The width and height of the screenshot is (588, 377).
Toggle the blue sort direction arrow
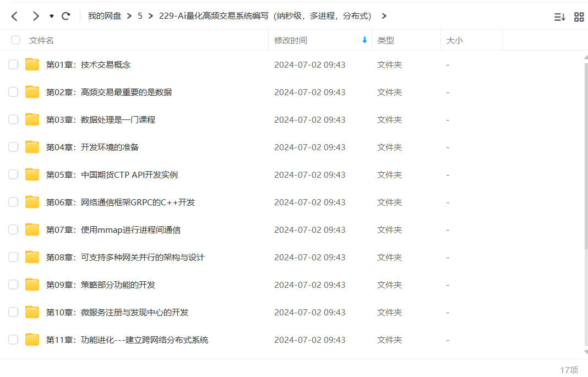click(x=364, y=40)
